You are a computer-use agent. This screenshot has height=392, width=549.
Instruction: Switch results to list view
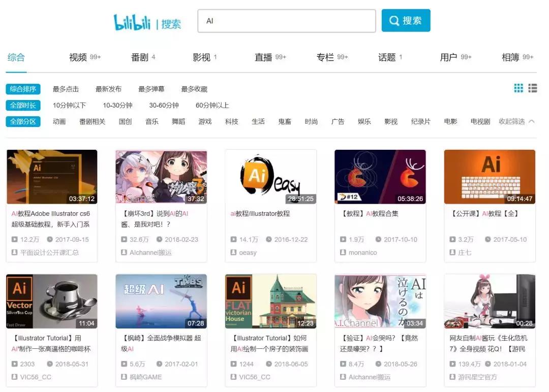532,88
